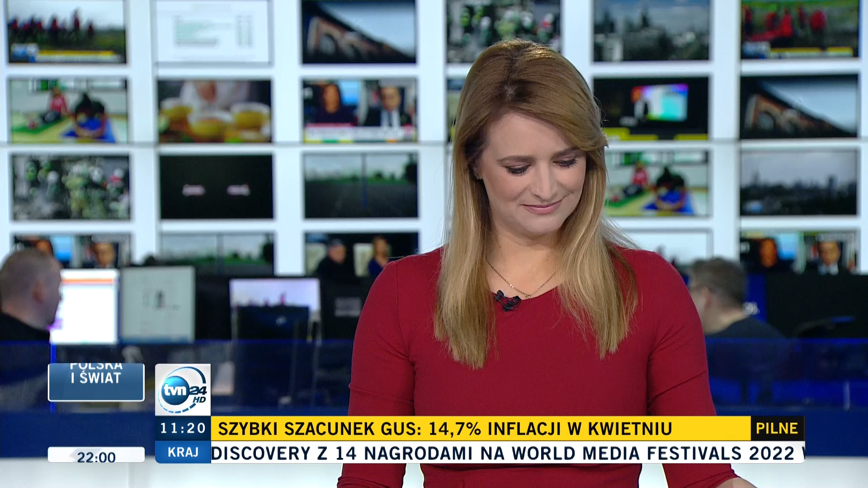Click the bright computer monitor at left desk
Screen dimensions: 868x488
tap(85, 306)
